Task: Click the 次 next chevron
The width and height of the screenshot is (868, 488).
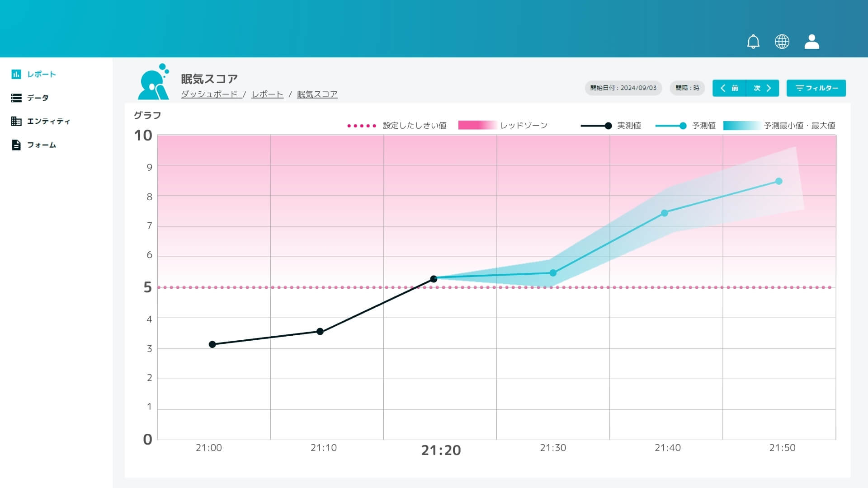Action: point(762,88)
